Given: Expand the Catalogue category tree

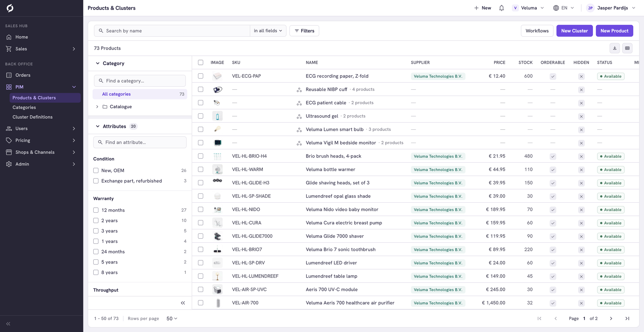Looking at the screenshot, I should pyautogui.click(x=97, y=107).
